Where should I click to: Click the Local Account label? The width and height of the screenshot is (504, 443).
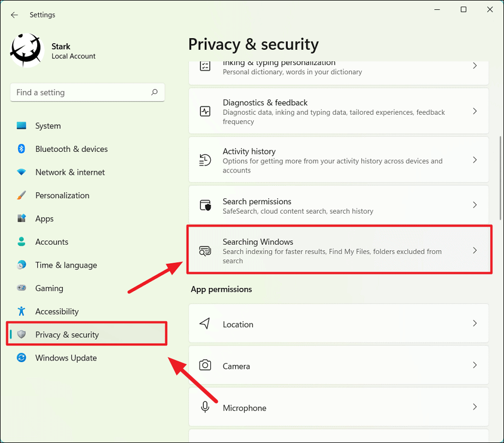click(x=73, y=56)
